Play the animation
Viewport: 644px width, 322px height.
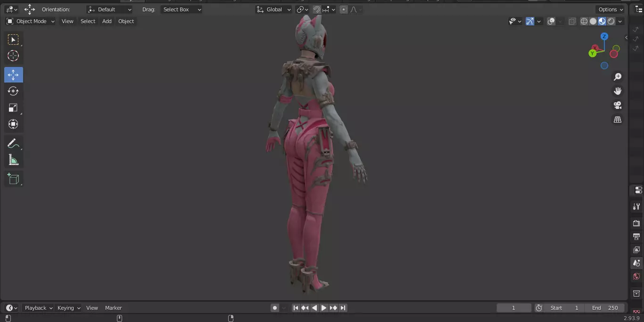tap(324, 308)
